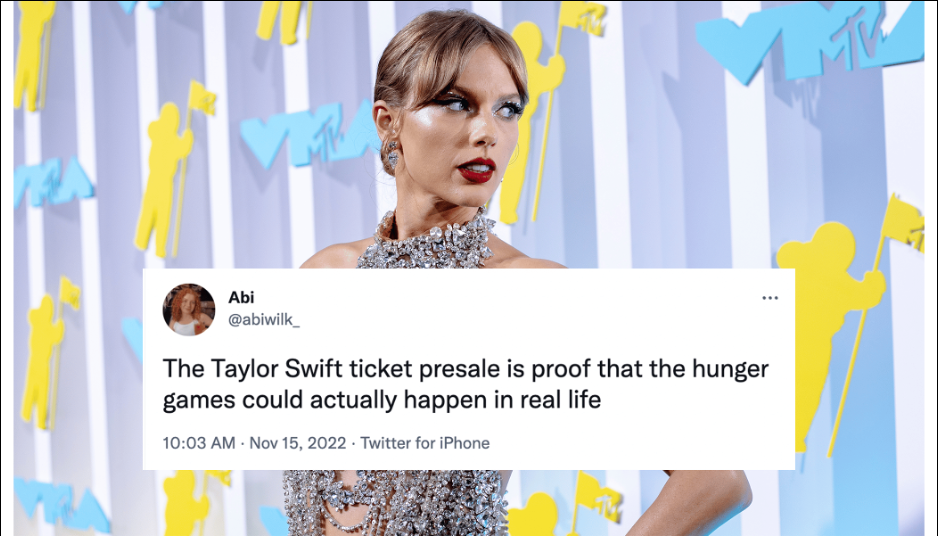Click the yellow MTV flag above her head

point(581,18)
